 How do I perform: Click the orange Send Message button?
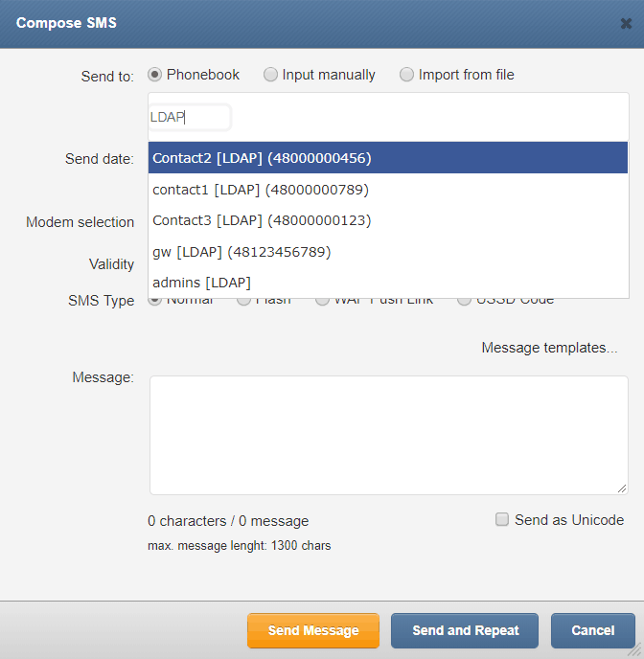(313, 630)
